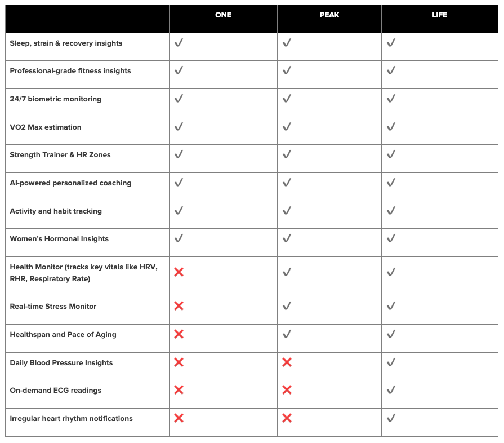Click PEAK red X for Daily Blood Pressure Insights
The width and height of the screenshot is (504, 443).
pos(287,362)
